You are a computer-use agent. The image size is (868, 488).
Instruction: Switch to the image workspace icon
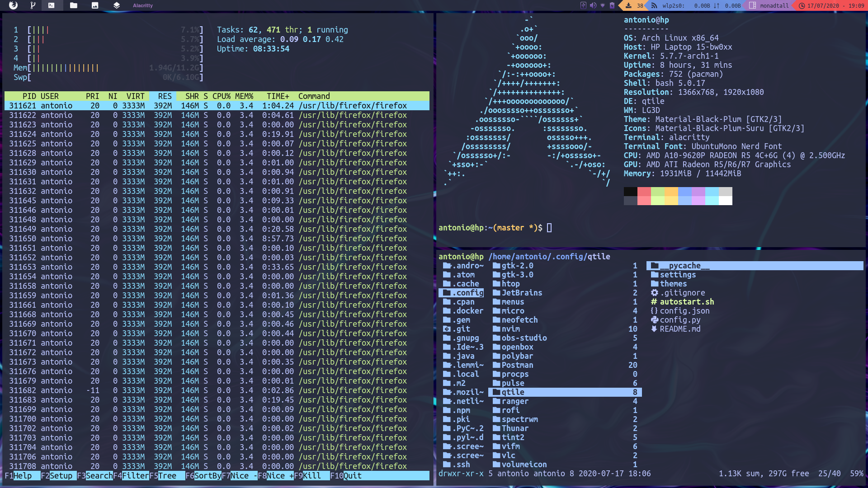coord(95,5)
